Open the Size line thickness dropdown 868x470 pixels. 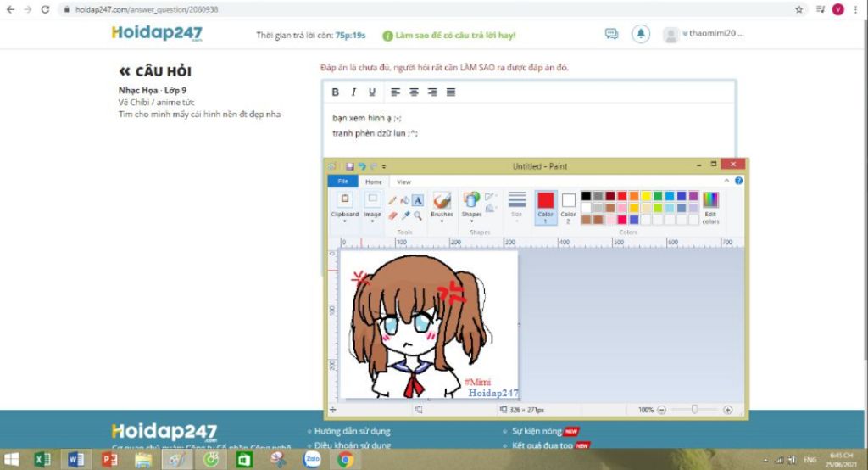coord(516,207)
